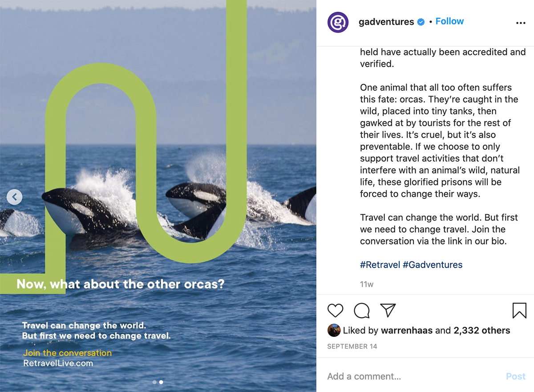Open the 11w post timestamp
The image size is (534, 392).
click(x=367, y=284)
